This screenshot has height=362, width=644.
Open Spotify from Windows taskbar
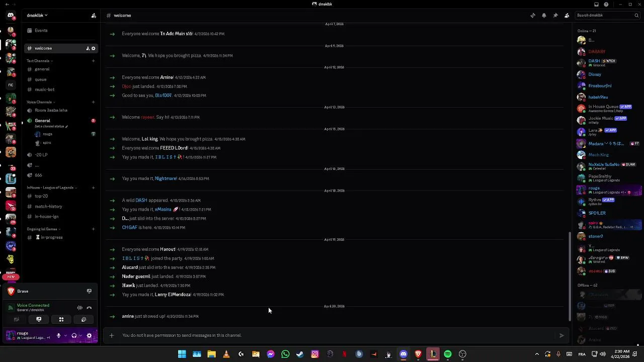pyautogui.click(x=448, y=354)
